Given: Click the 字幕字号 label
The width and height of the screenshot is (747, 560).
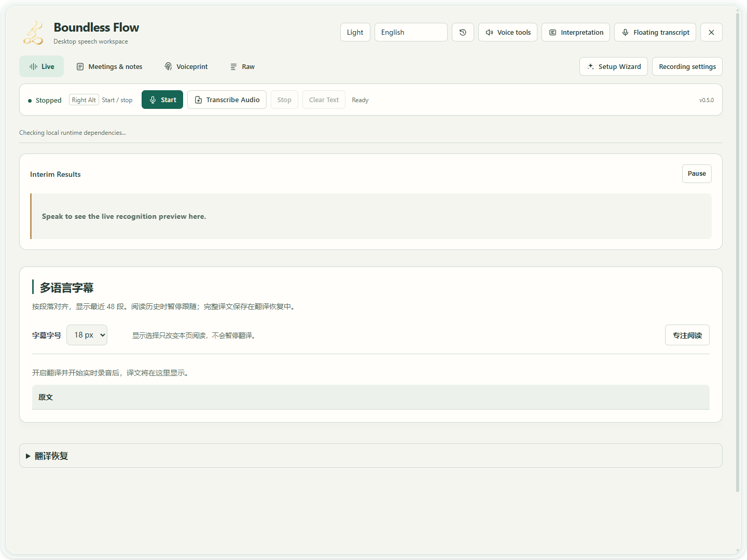Looking at the screenshot, I should click(47, 335).
